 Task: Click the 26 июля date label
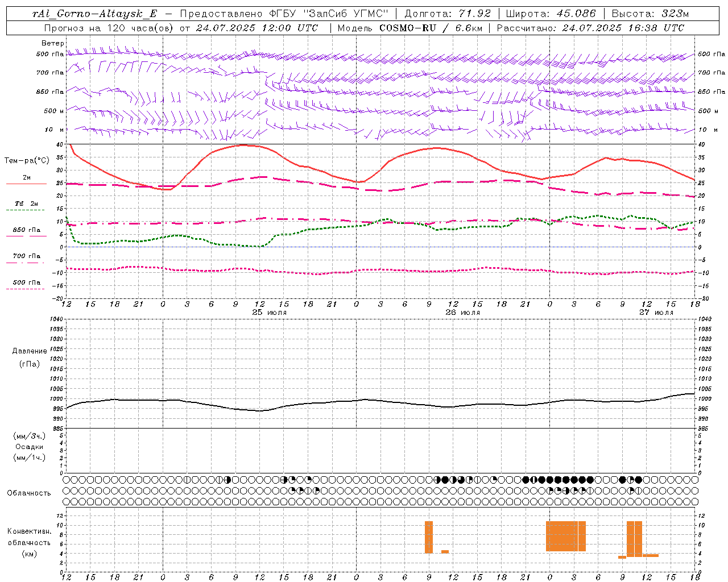[x=463, y=313]
